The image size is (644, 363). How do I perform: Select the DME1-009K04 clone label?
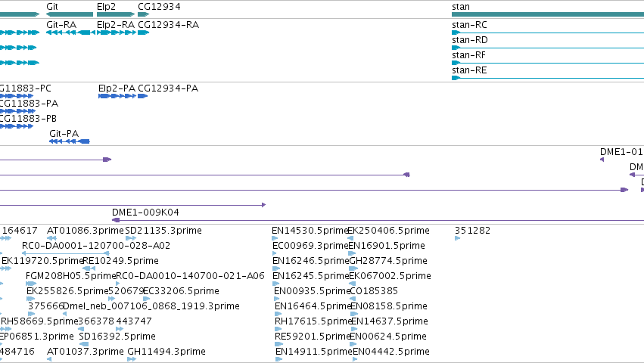click(x=145, y=213)
